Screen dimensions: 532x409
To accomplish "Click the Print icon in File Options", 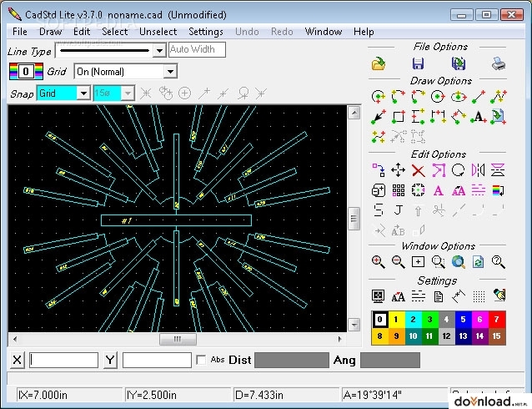I will (499, 63).
